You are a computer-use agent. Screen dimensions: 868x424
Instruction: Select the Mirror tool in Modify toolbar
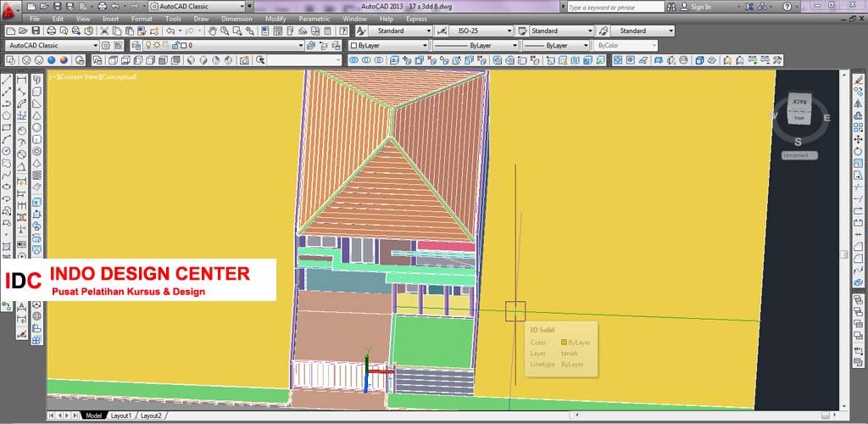pos(859,103)
